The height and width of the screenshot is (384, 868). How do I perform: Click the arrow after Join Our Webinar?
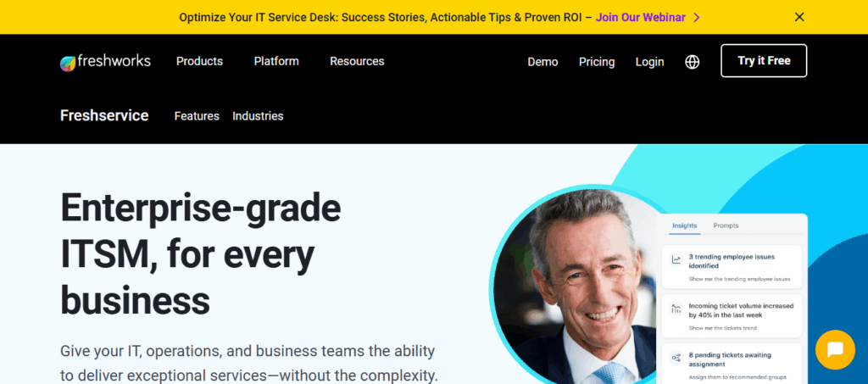tap(697, 18)
